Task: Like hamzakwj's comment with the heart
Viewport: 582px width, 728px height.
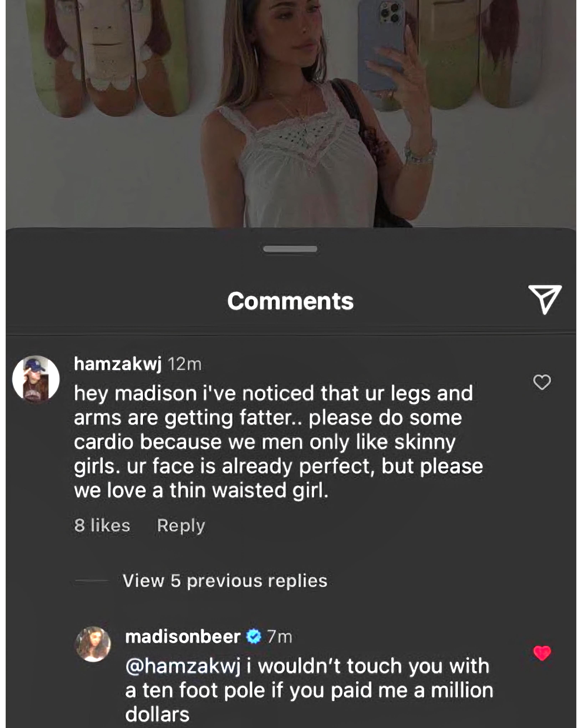Action: (542, 382)
